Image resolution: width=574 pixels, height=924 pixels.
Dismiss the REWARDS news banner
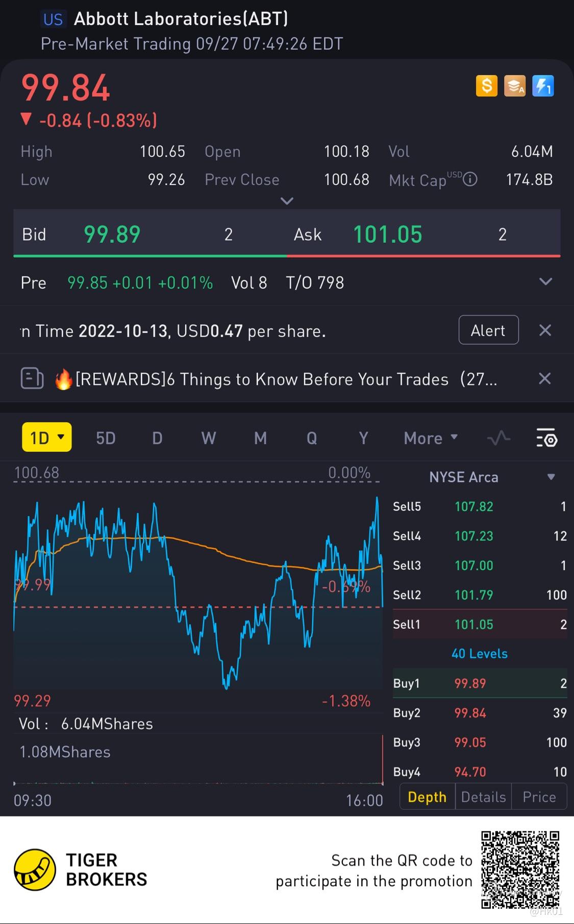click(545, 378)
